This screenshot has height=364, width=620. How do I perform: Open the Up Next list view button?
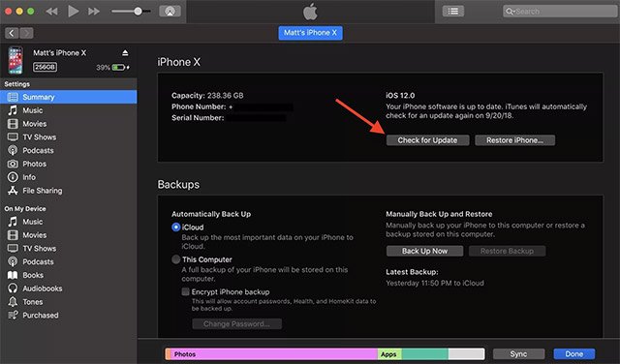coord(453,11)
